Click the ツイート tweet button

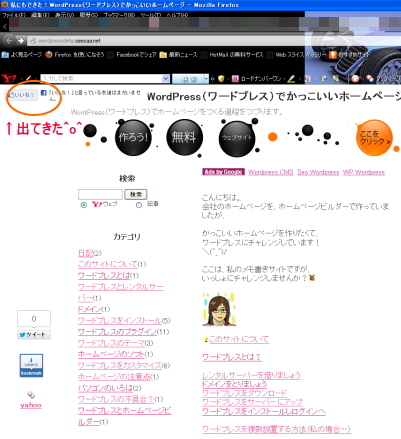click(x=34, y=335)
